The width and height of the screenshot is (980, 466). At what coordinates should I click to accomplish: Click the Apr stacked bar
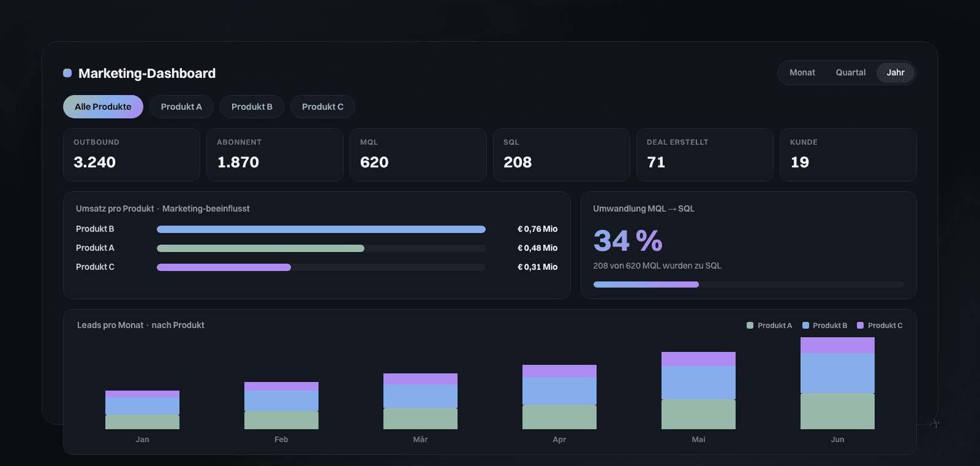tap(559, 397)
